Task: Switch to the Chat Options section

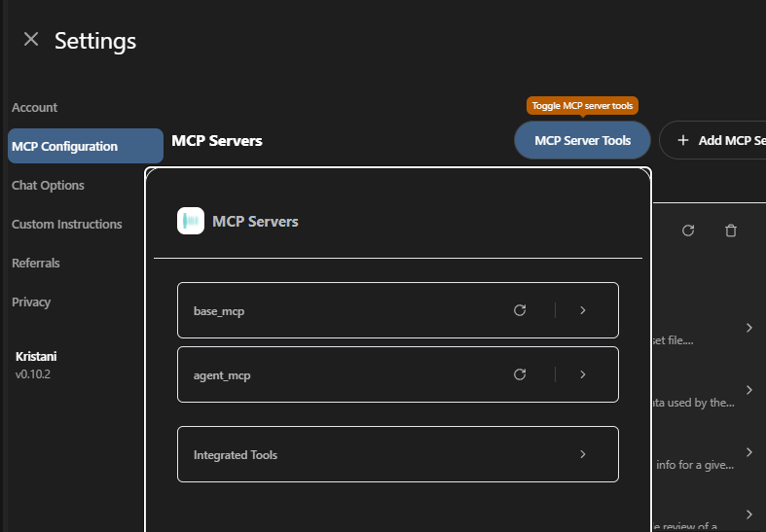Action: pos(48,185)
